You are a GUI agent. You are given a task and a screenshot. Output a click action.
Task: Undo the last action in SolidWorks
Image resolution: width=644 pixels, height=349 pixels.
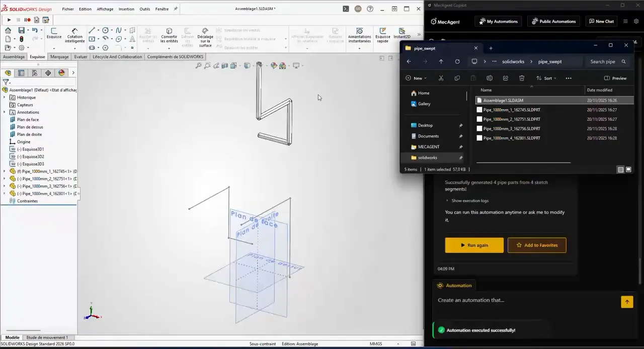[34, 31]
